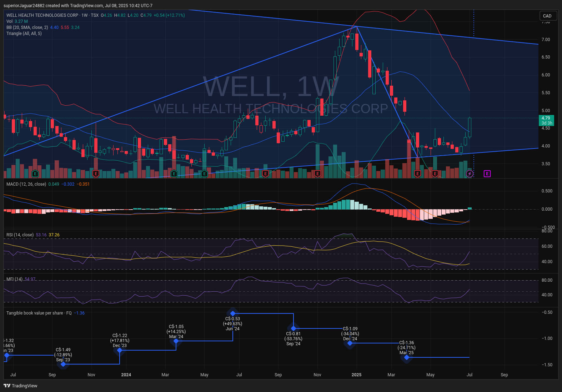Click the RSI average value 37.26
562x392 pixels.
[54, 235]
